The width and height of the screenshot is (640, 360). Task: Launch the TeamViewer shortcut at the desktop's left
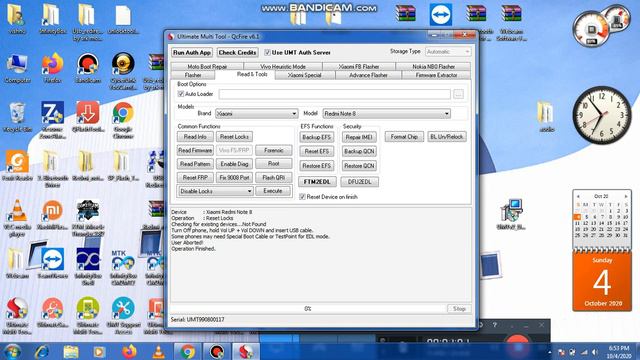coord(53,264)
